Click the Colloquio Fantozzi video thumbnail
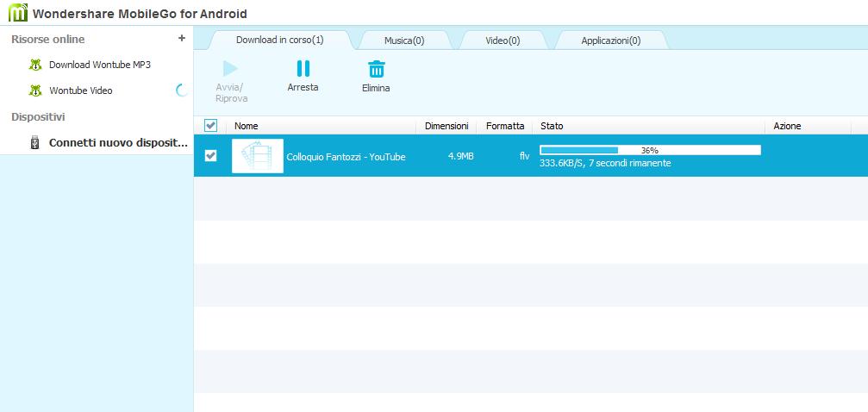Image resolution: width=868 pixels, height=412 pixels. [258, 156]
